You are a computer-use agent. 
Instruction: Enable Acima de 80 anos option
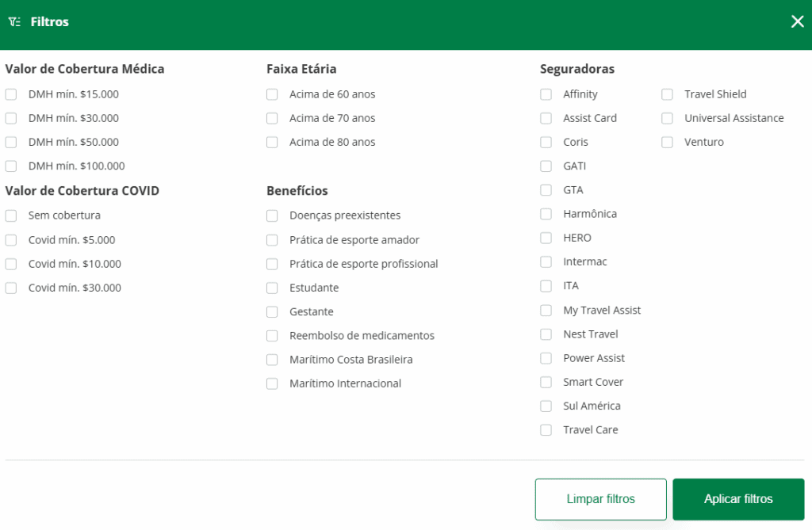tap(270, 142)
